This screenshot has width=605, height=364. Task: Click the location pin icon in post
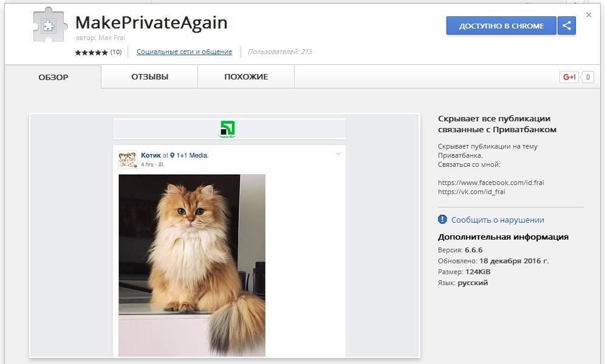pyautogui.click(x=173, y=156)
